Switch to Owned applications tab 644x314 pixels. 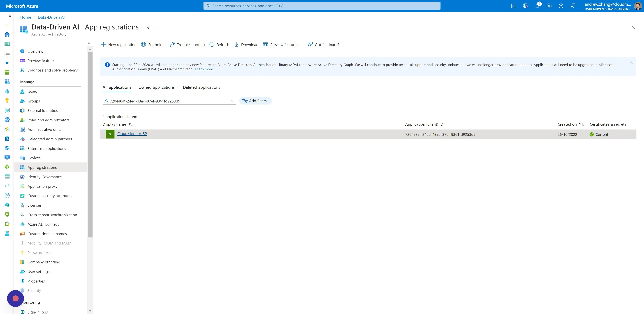point(157,87)
